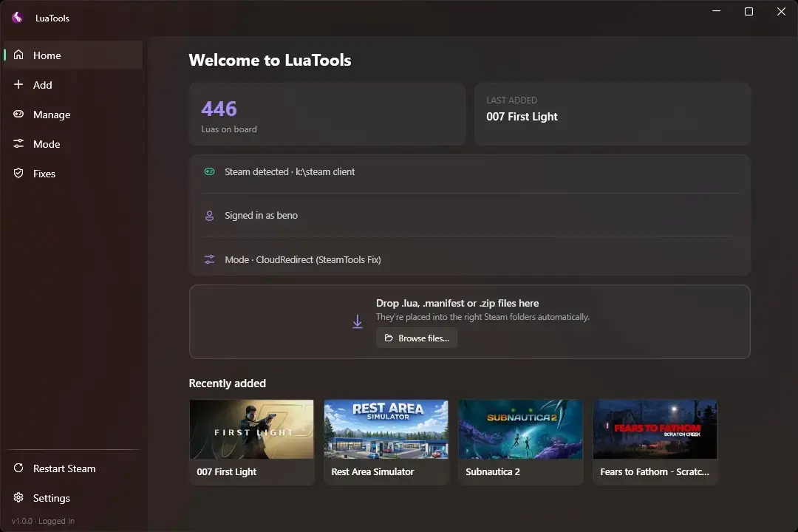798x532 pixels.
Task: Click the 007 First Light card title
Action: click(227, 472)
